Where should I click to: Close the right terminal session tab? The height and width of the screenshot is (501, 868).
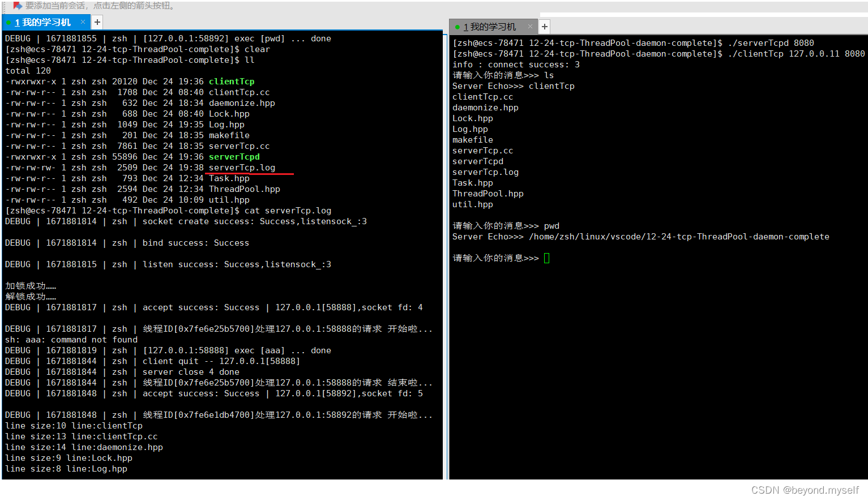(530, 26)
